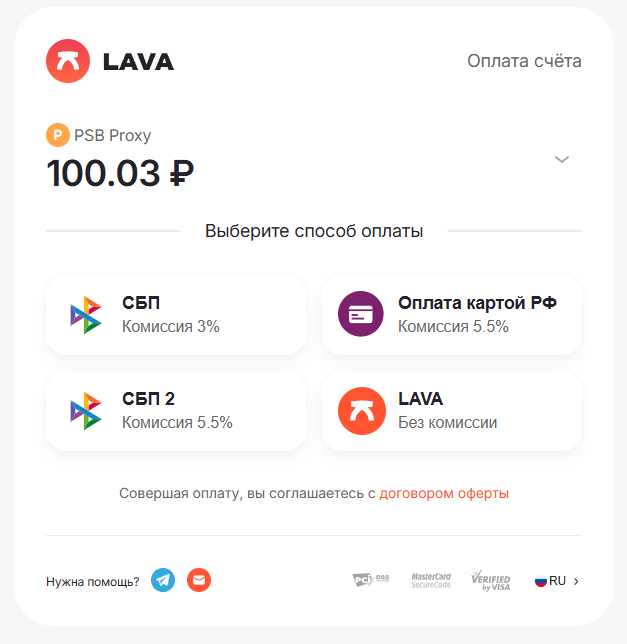This screenshot has height=644, width=627.
Task: Select СБП payment with 3% commission
Action: (176, 315)
